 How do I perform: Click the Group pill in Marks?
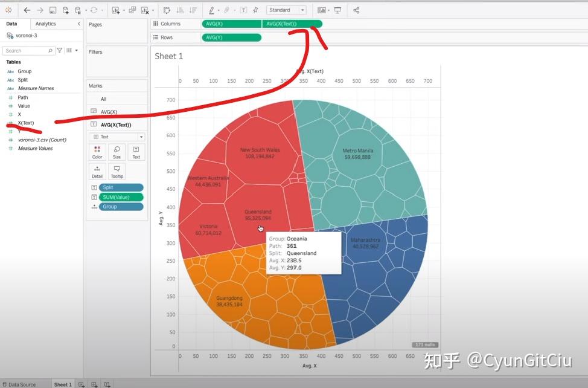pos(121,206)
